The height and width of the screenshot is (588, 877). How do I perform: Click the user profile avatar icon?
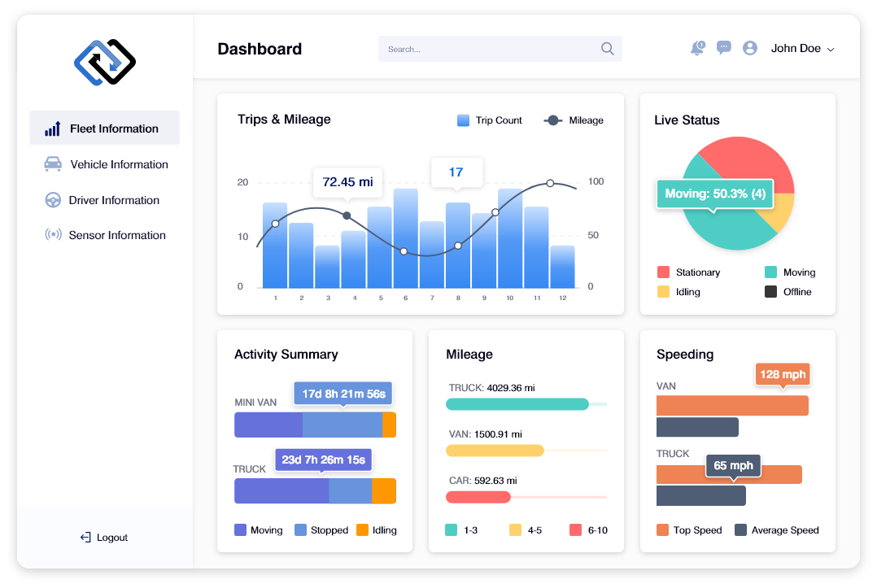click(x=749, y=47)
